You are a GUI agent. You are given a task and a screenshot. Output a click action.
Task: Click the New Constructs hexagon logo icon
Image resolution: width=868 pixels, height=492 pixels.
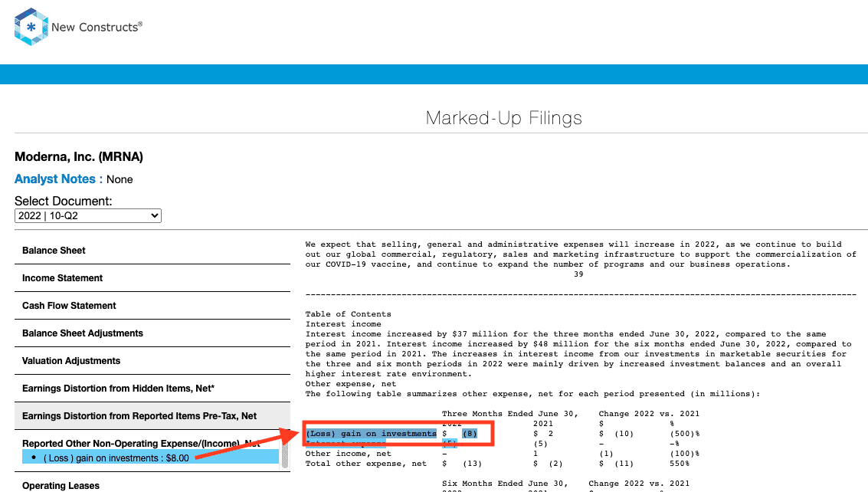pos(31,27)
